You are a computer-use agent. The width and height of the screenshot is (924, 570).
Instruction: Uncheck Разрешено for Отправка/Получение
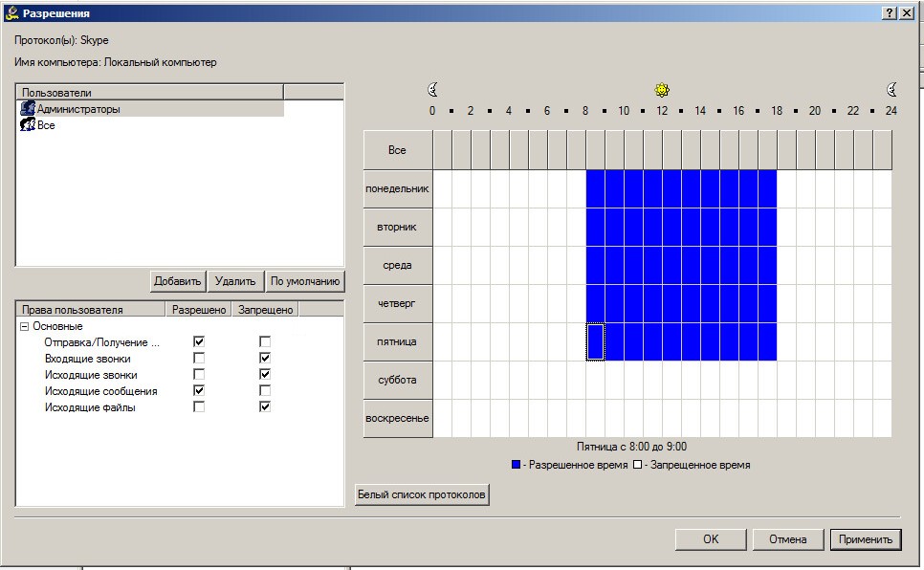coord(199,341)
